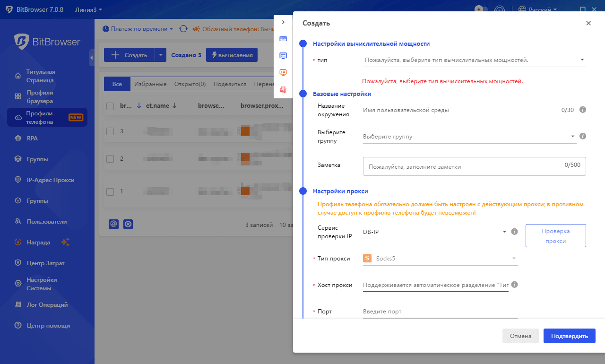Collapse the side strip with chevron arrow
605x364 pixels.
coord(283,22)
